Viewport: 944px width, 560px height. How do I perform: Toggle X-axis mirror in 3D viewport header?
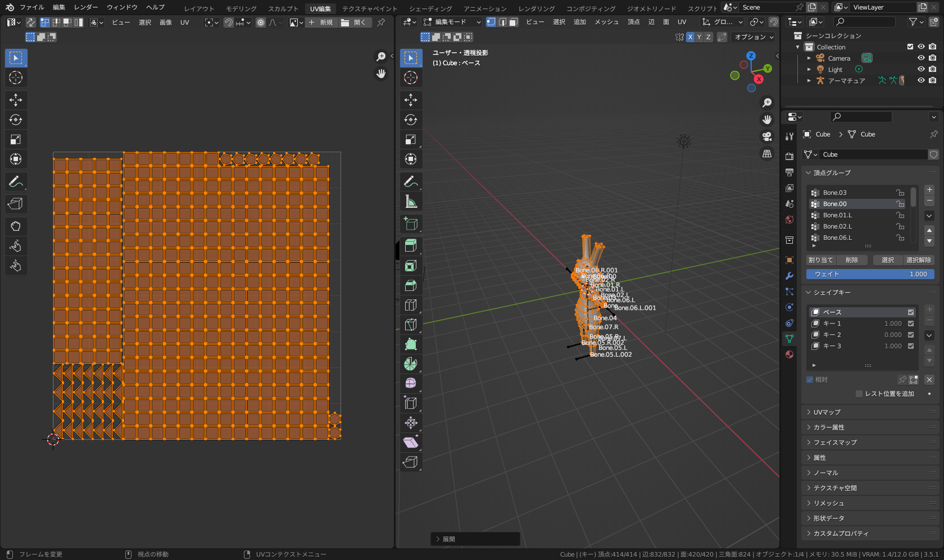690,37
